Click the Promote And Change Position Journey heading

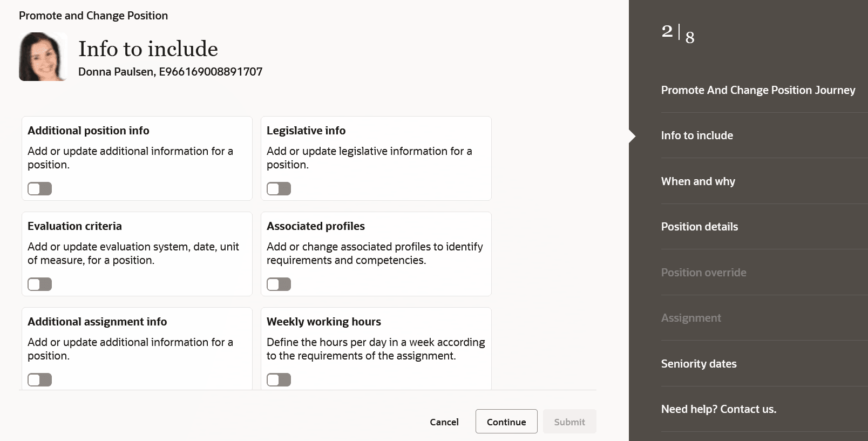point(758,90)
